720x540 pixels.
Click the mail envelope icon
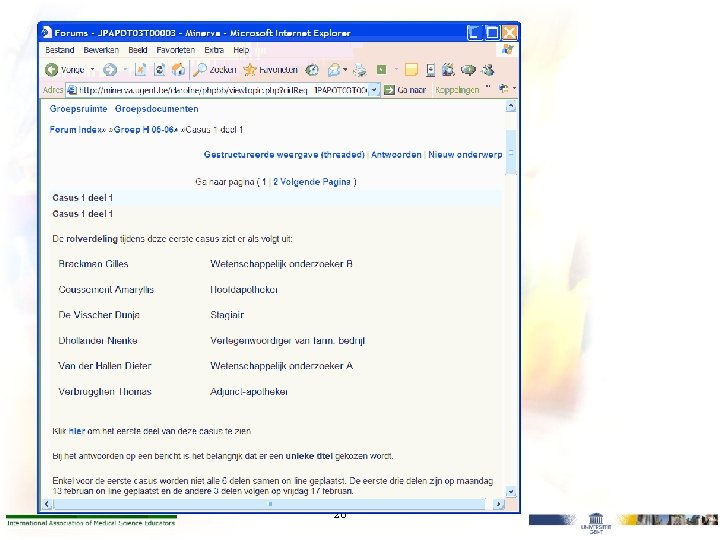(x=334, y=70)
